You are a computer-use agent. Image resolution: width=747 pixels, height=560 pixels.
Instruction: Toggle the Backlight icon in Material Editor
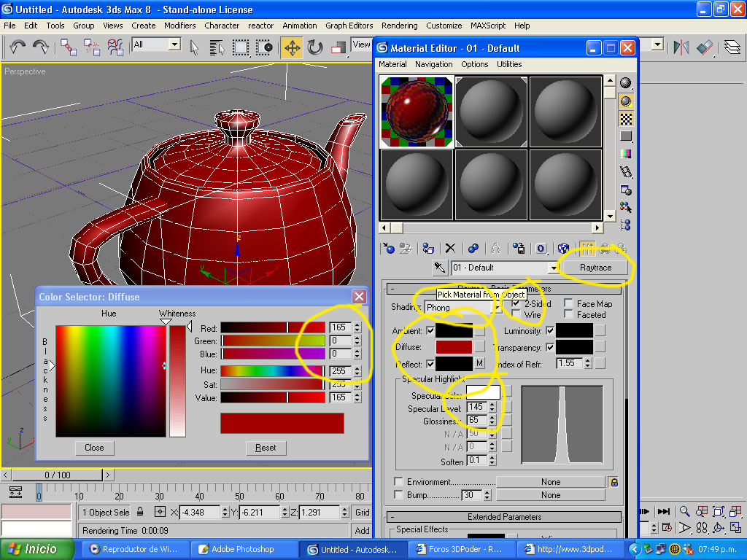click(x=625, y=101)
